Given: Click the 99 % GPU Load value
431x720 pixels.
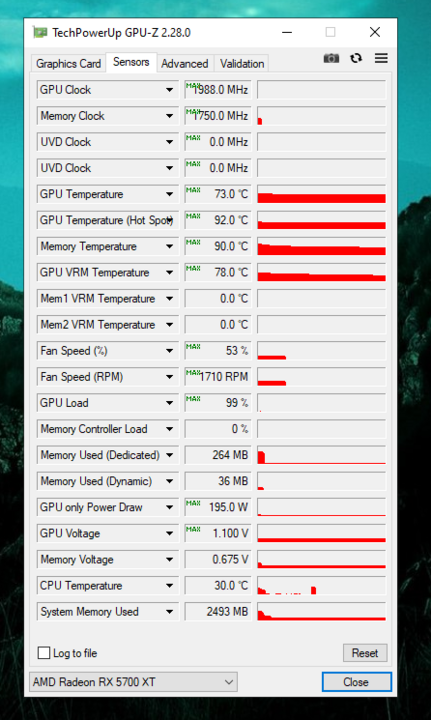Looking at the screenshot, I should (218, 403).
